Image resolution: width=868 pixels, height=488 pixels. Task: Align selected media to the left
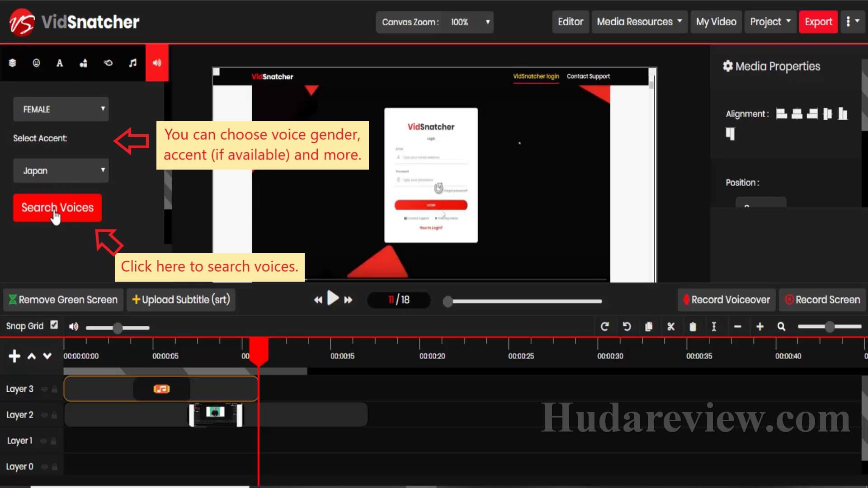click(x=782, y=113)
